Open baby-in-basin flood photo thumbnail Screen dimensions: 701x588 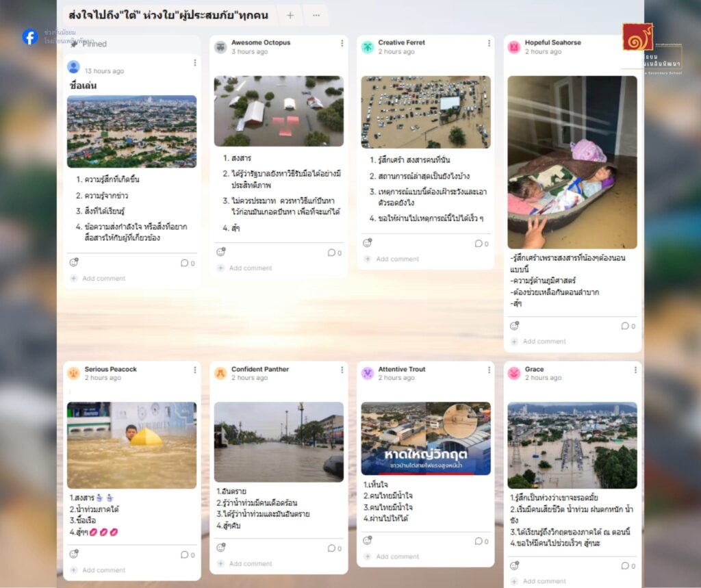pyautogui.click(x=572, y=162)
